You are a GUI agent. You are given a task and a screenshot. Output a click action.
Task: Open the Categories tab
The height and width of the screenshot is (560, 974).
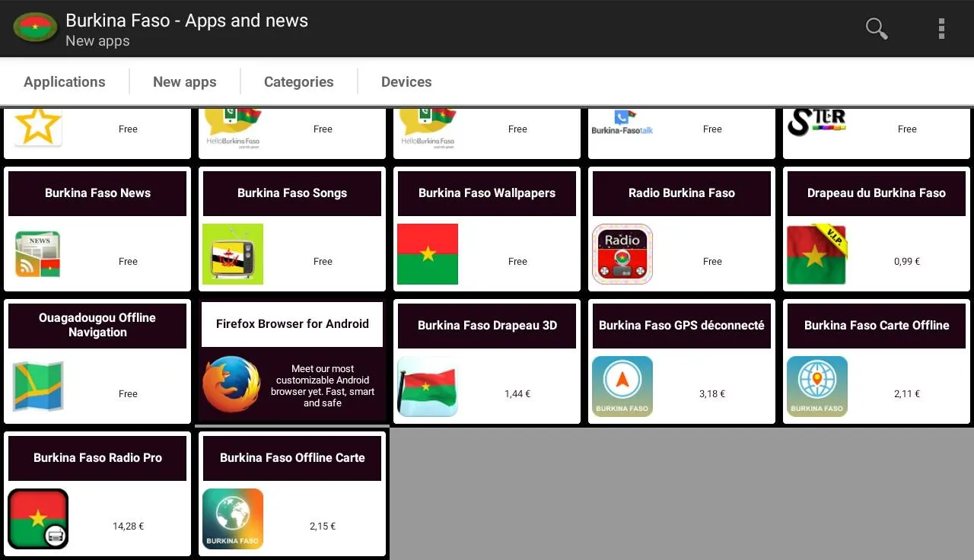point(299,81)
